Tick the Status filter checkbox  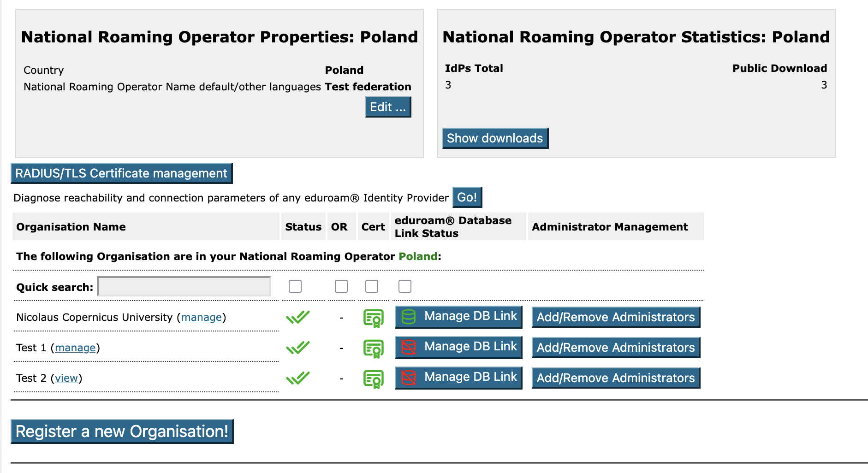click(x=295, y=286)
